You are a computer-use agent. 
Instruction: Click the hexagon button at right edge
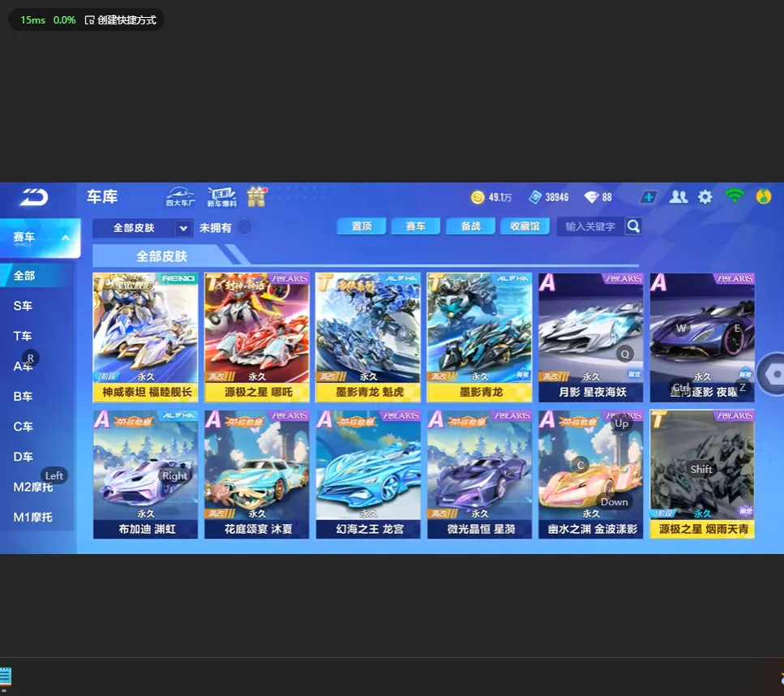(x=773, y=374)
